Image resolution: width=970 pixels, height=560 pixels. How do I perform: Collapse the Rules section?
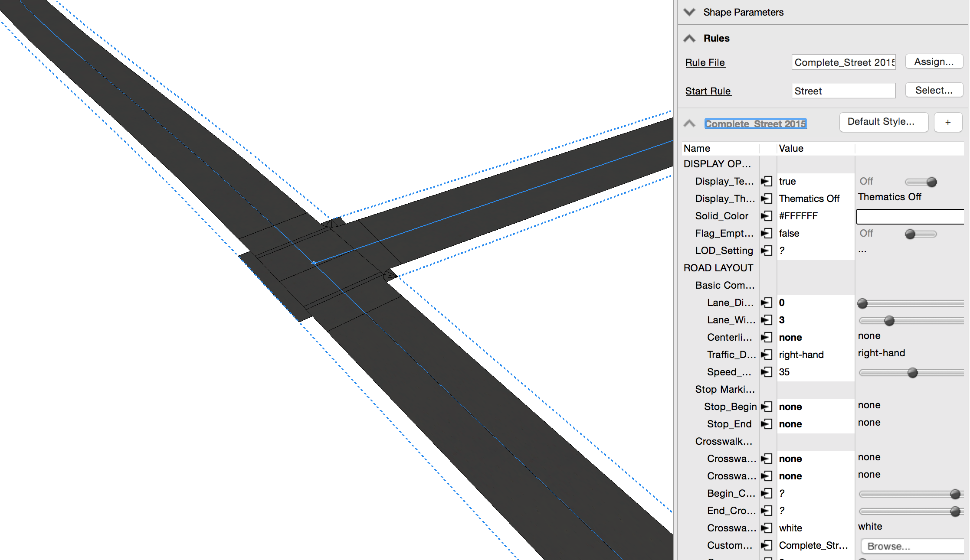689,38
